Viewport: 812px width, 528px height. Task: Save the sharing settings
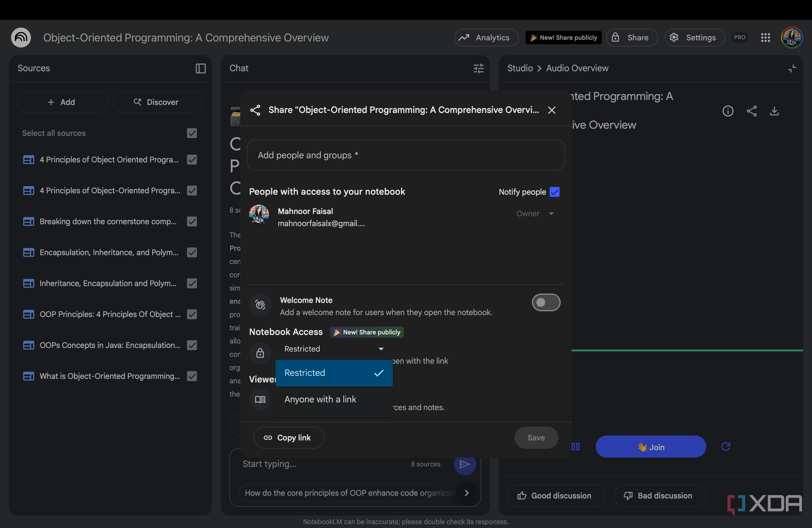[536, 438]
